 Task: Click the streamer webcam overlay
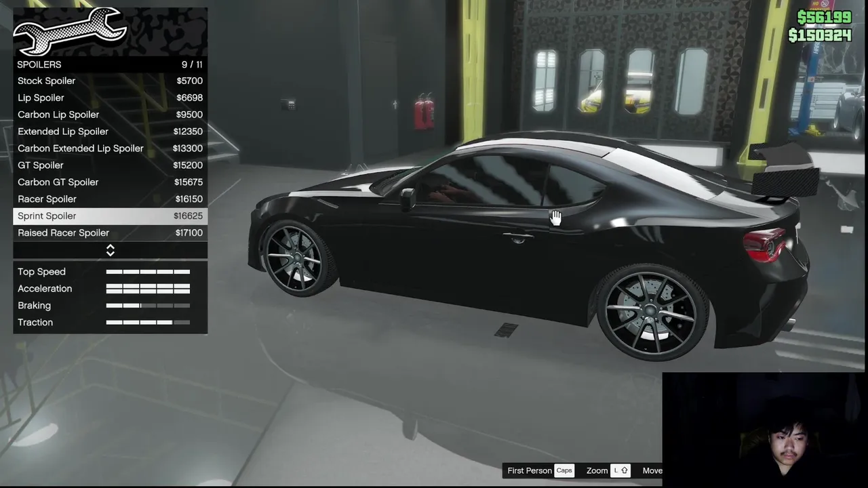click(764, 429)
